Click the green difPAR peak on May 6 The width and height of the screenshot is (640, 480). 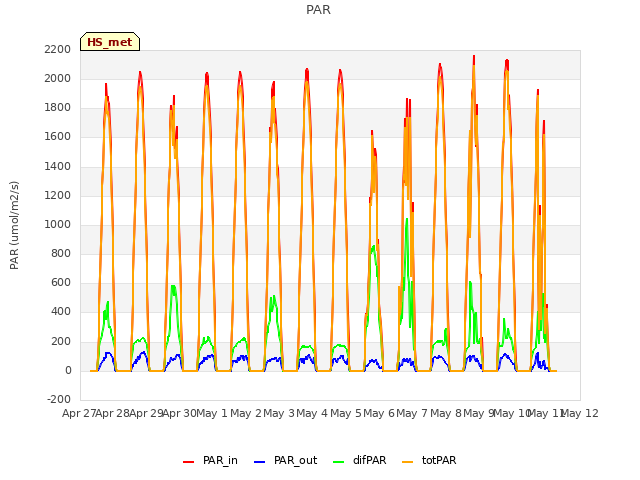point(407,220)
